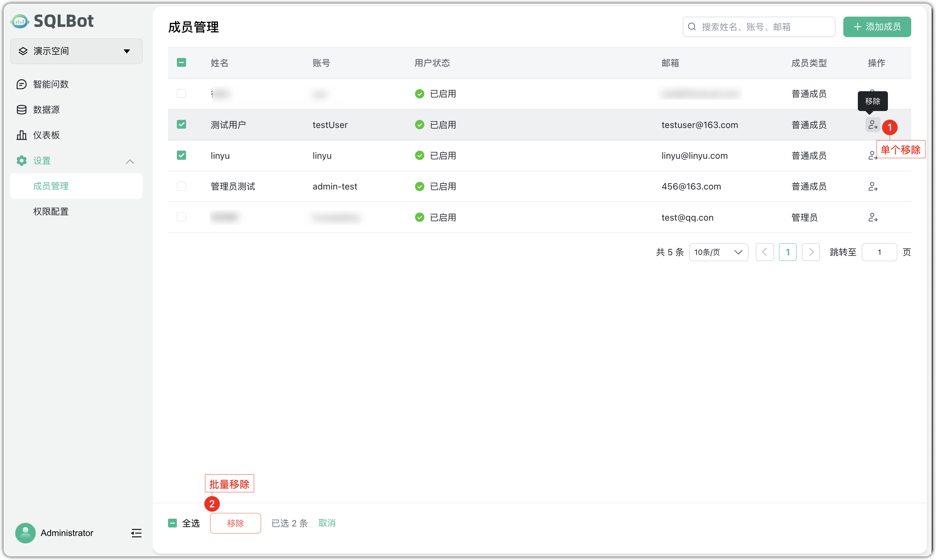
Task: Select the 成员管理 menu item
Action: tap(51, 186)
